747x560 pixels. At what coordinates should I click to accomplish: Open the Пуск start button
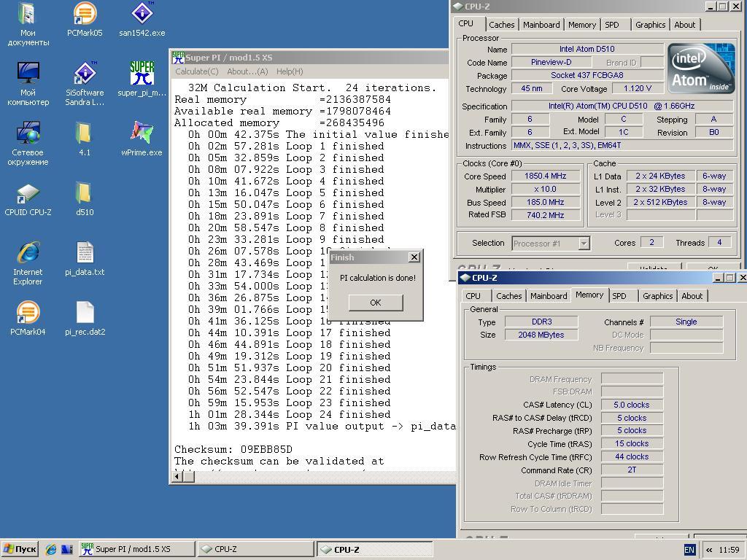(20, 549)
